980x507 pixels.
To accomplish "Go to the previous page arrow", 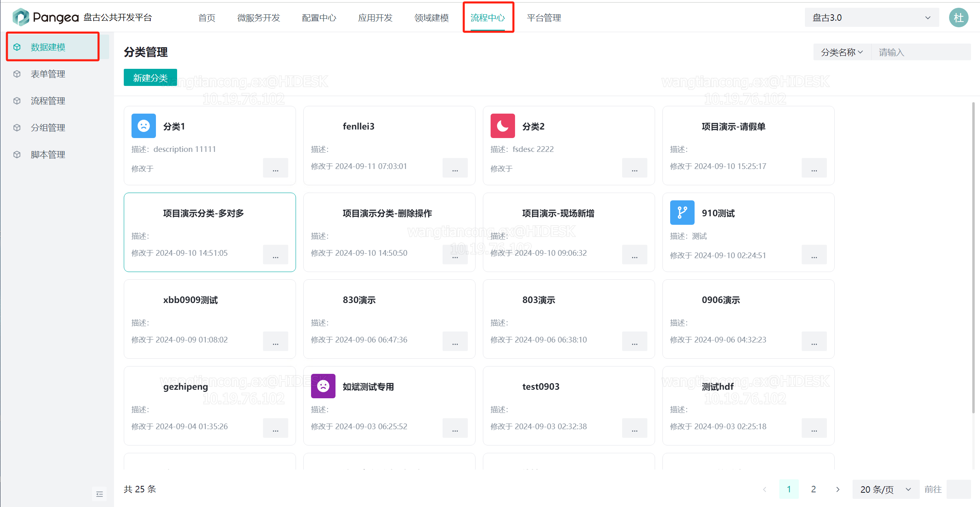I will [765, 489].
